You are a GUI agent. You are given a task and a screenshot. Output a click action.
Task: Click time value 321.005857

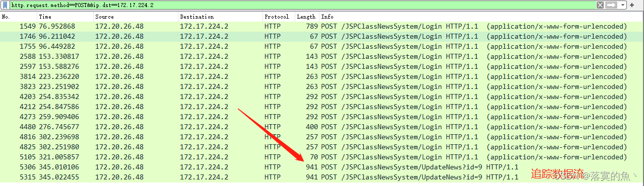click(59, 157)
